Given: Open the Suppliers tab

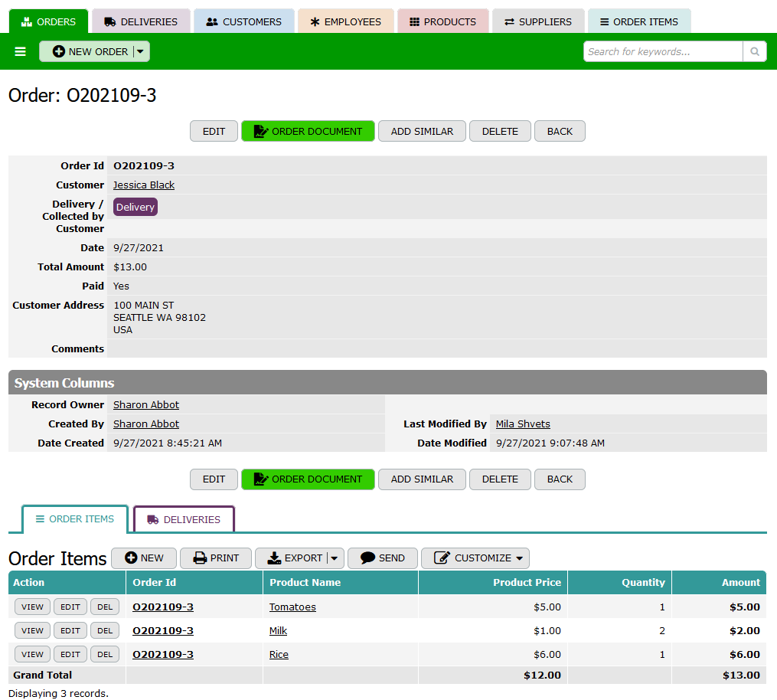Looking at the screenshot, I should tap(537, 21).
